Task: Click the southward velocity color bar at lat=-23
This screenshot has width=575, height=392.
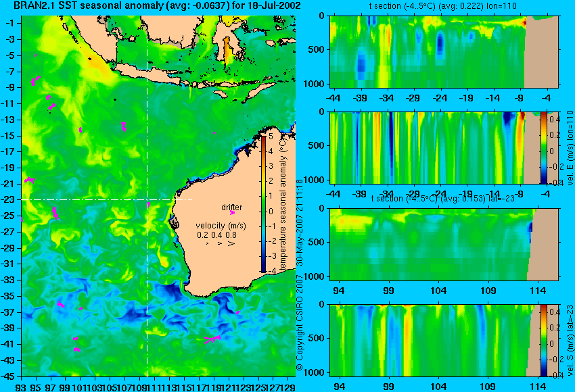Action: [543, 341]
